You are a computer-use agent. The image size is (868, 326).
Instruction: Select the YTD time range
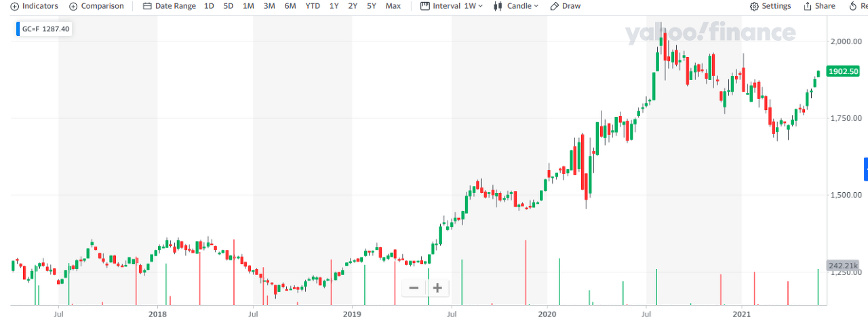(x=313, y=6)
